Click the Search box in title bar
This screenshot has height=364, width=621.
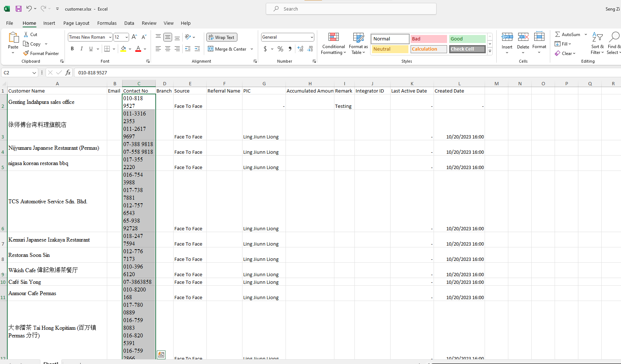point(351,9)
